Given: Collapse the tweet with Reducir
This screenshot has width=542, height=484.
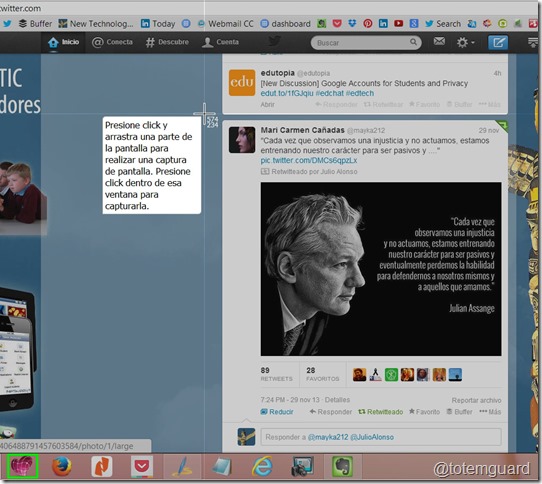Looking at the screenshot, I should pos(277,412).
